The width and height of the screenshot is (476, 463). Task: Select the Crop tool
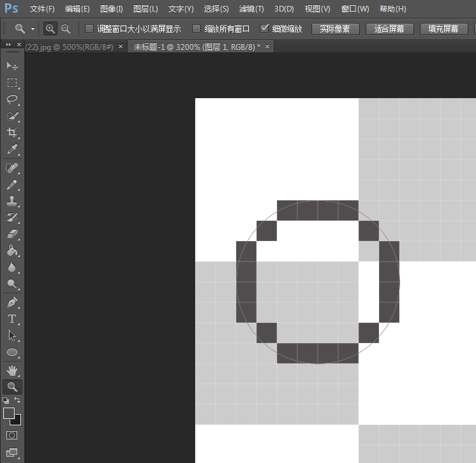click(x=12, y=133)
